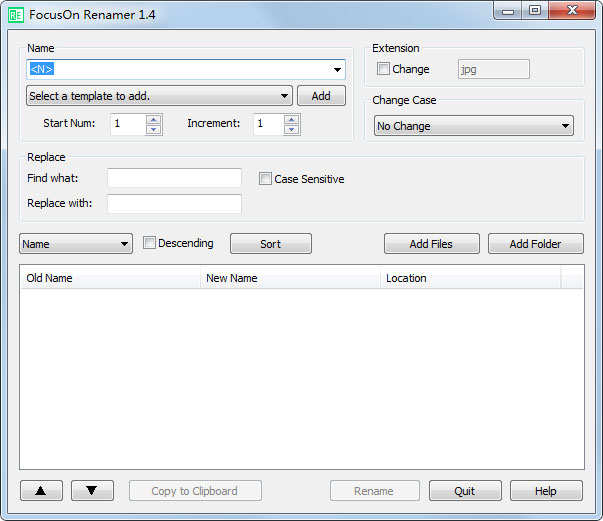
Task: Move selected file down with the down arrow button
Action: tap(92, 490)
